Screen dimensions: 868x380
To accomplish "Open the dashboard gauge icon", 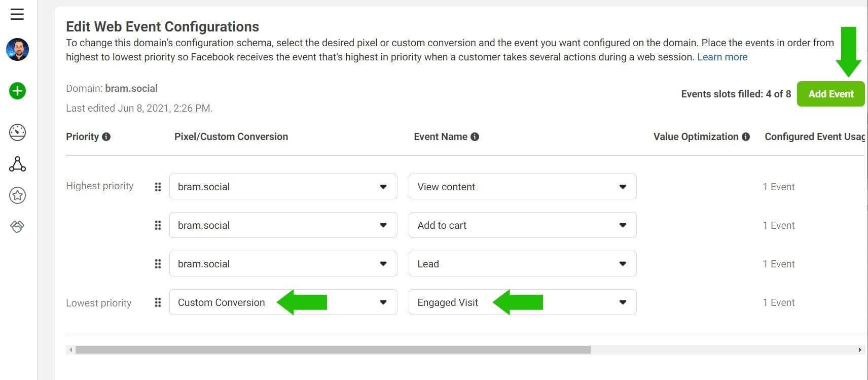I will (x=17, y=132).
